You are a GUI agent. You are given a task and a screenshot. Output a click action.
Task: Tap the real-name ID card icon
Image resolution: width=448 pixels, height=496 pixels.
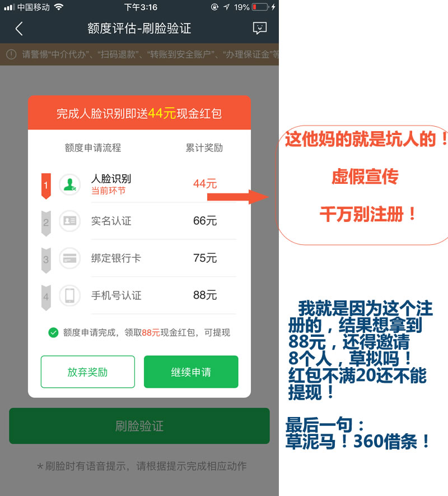[x=69, y=221]
